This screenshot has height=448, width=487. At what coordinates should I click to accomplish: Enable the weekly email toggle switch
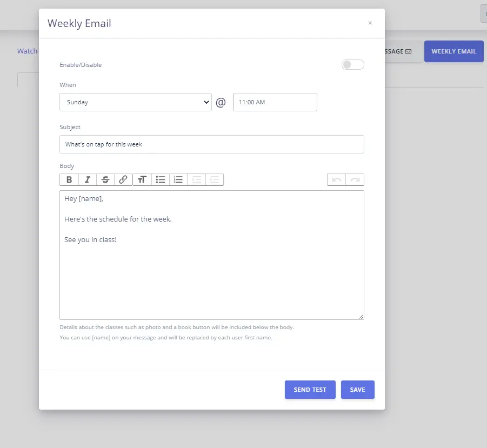[352, 65]
